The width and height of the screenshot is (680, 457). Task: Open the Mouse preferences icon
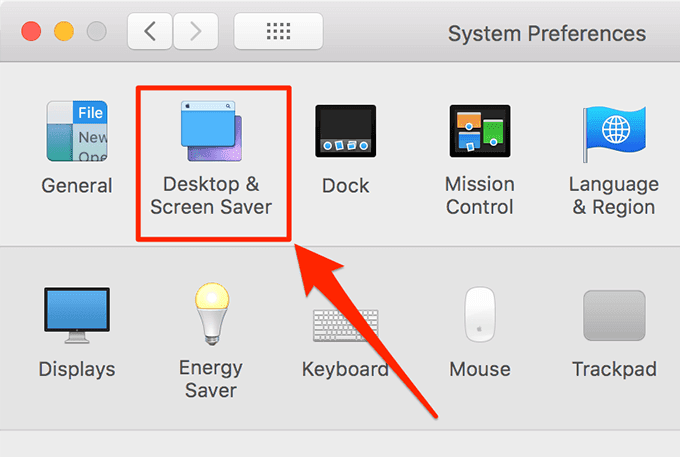tap(480, 314)
